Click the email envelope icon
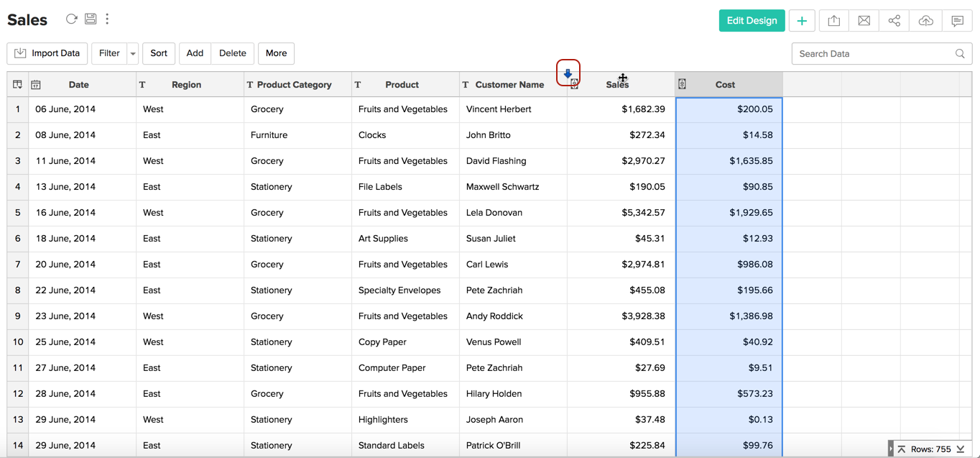Viewport: 980px width, 458px height. pos(864,21)
